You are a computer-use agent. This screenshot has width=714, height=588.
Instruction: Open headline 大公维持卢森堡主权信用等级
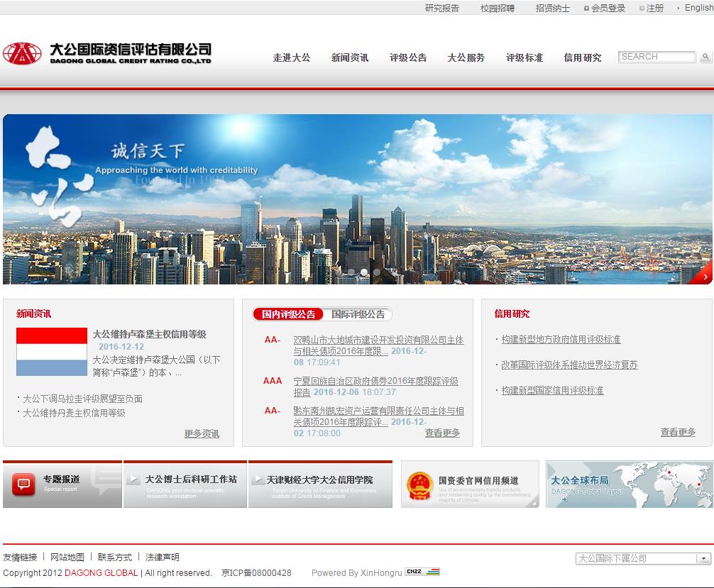[149, 334]
